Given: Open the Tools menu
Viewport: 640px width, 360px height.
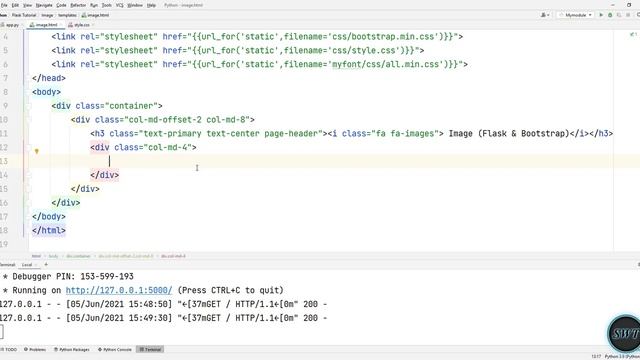Looking at the screenshot, I should pos(107,5).
